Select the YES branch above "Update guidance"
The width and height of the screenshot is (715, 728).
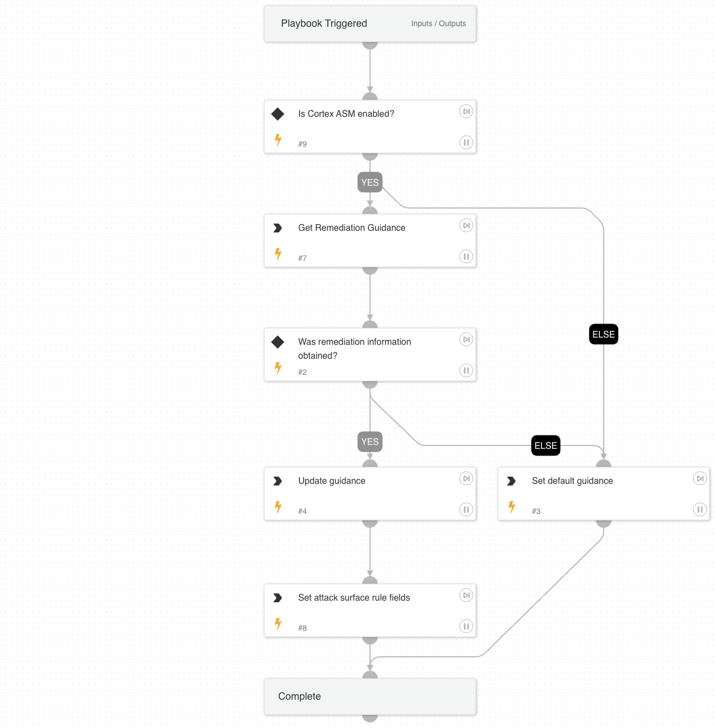point(369,442)
